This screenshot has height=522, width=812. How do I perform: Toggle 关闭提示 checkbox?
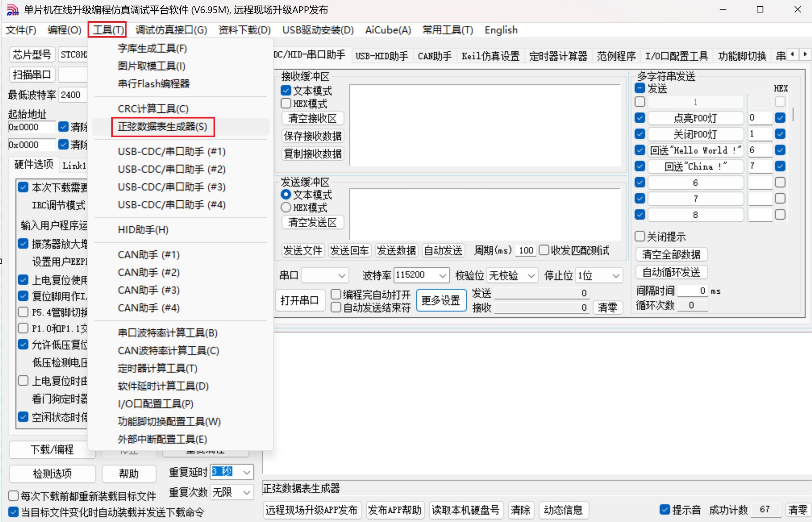pyautogui.click(x=640, y=237)
